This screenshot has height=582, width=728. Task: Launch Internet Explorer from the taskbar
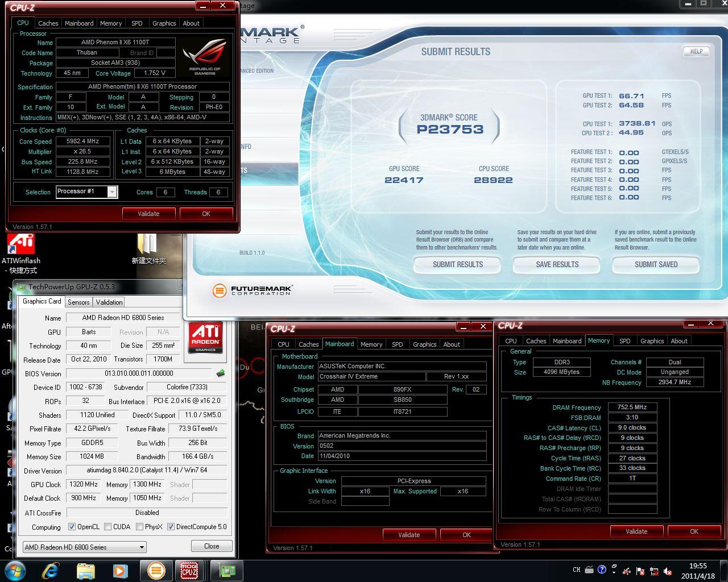51,570
